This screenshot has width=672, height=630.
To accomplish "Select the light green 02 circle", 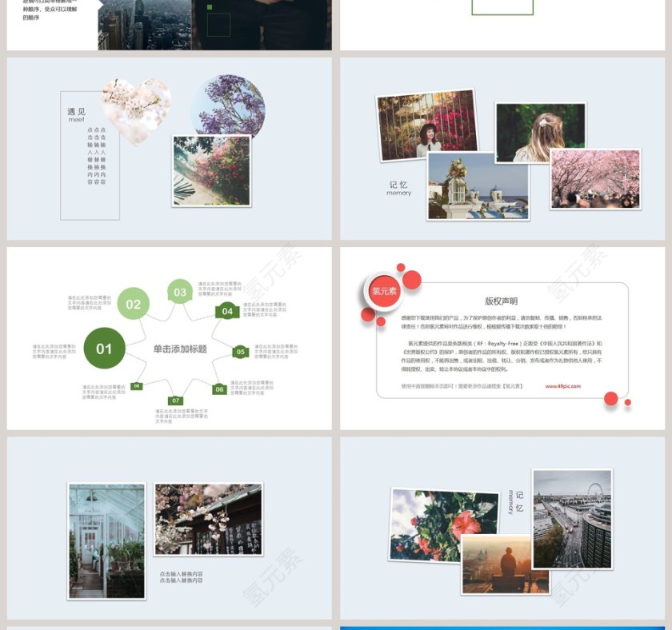I will tap(134, 304).
